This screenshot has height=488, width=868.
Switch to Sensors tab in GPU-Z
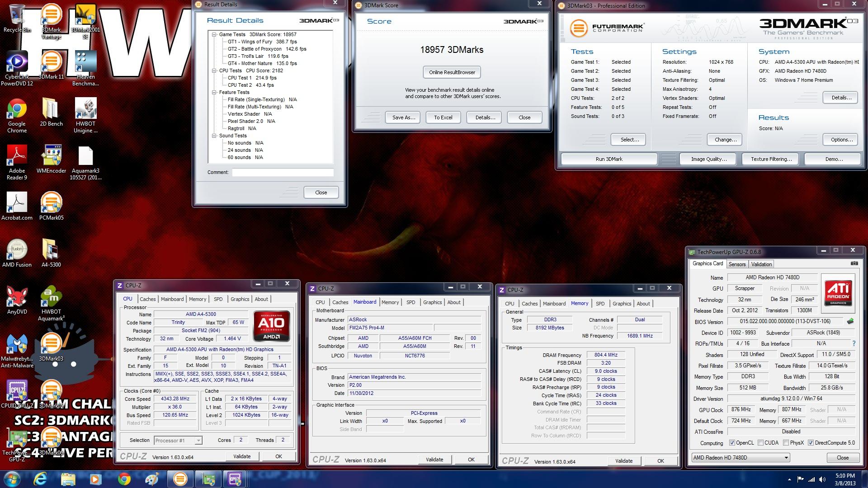click(x=737, y=264)
